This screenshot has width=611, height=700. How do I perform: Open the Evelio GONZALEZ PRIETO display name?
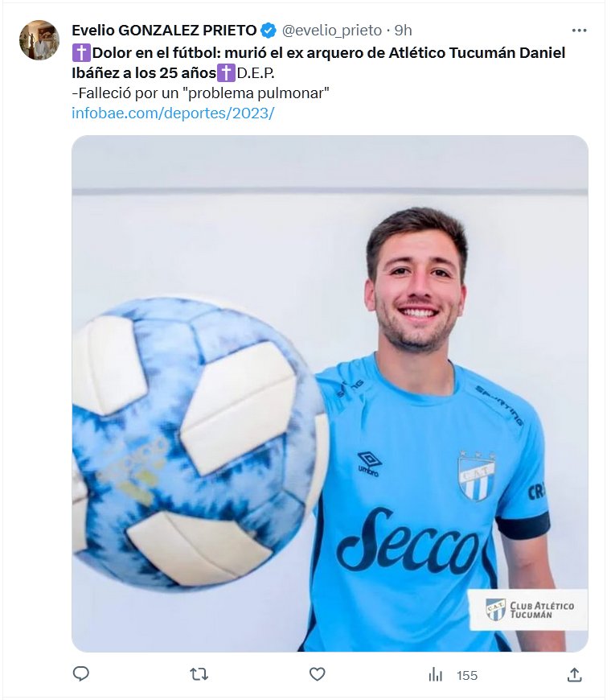coord(164,31)
